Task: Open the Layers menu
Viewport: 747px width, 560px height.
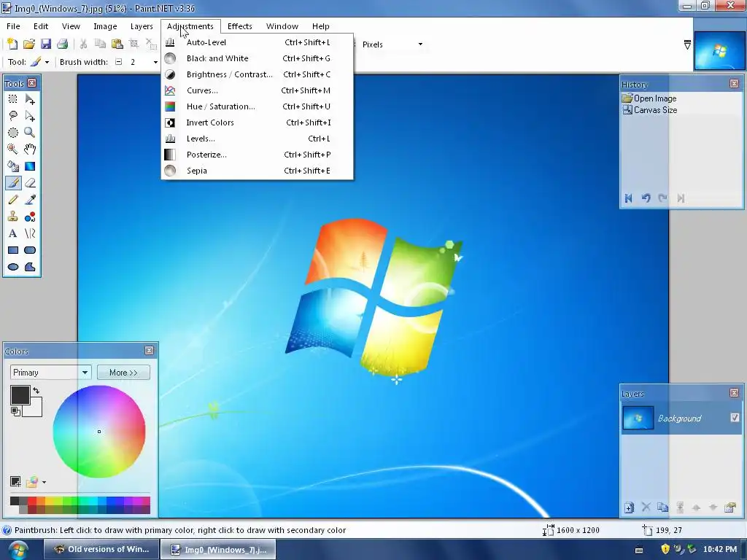Action: coord(142,26)
